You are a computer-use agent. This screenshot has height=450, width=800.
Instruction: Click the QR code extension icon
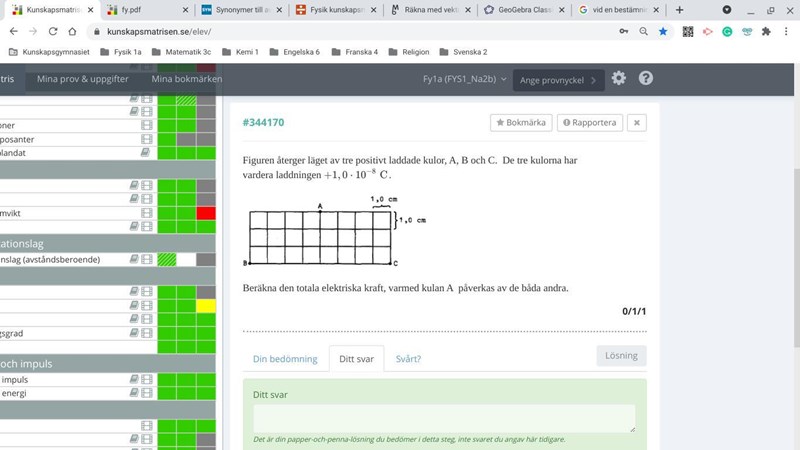688,31
